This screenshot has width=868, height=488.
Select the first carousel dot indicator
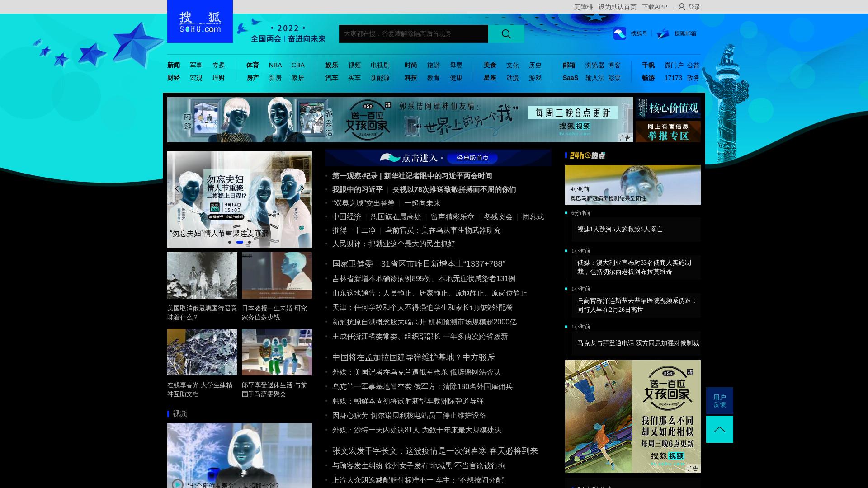point(230,242)
